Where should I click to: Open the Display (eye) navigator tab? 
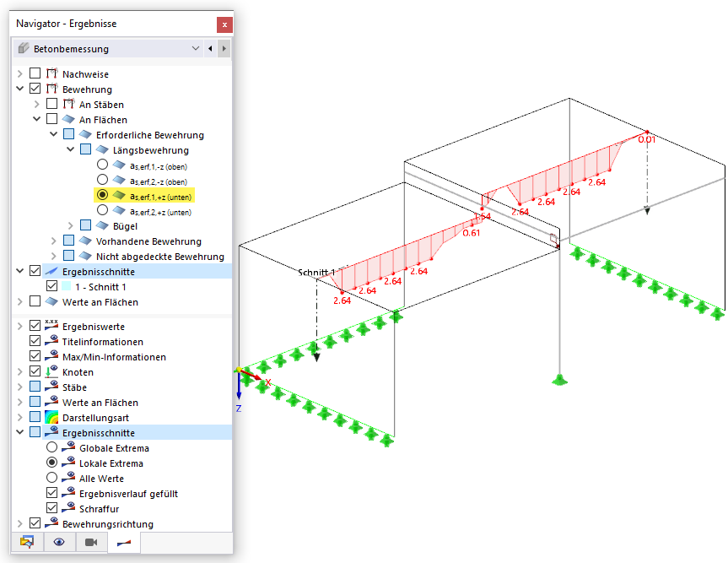click(x=59, y=542)
